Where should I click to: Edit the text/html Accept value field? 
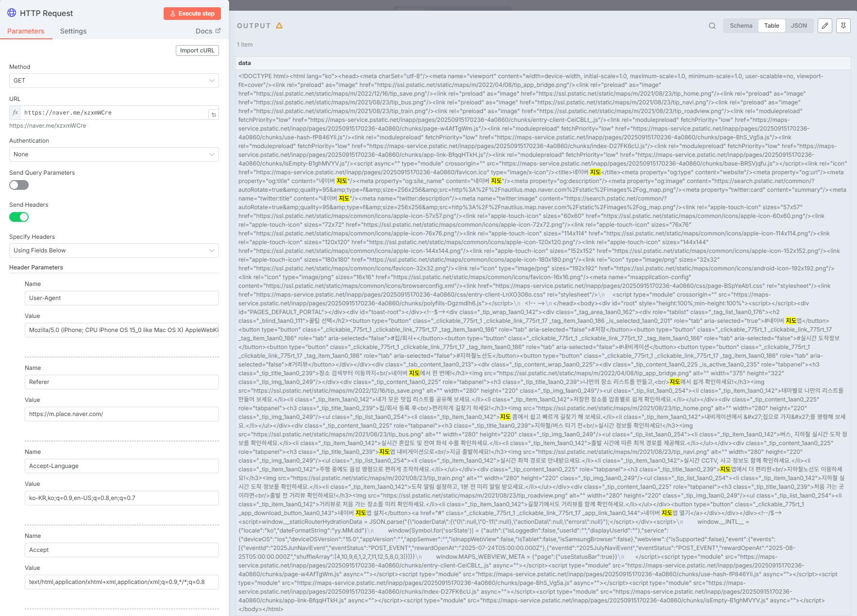(x=122, y=582)
